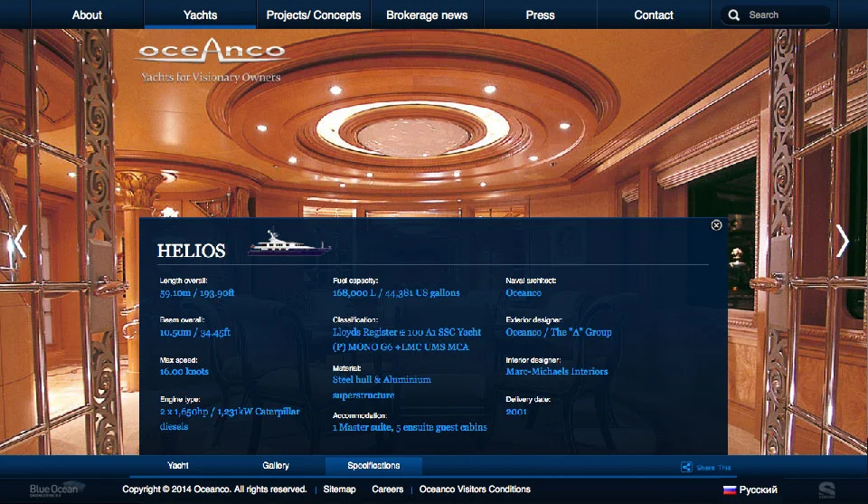The width and height of the screenshot is (868, 504).
Task: Click Marc-Michaels Interiors text
Action: pyautogui.click(x=556, y=372)
